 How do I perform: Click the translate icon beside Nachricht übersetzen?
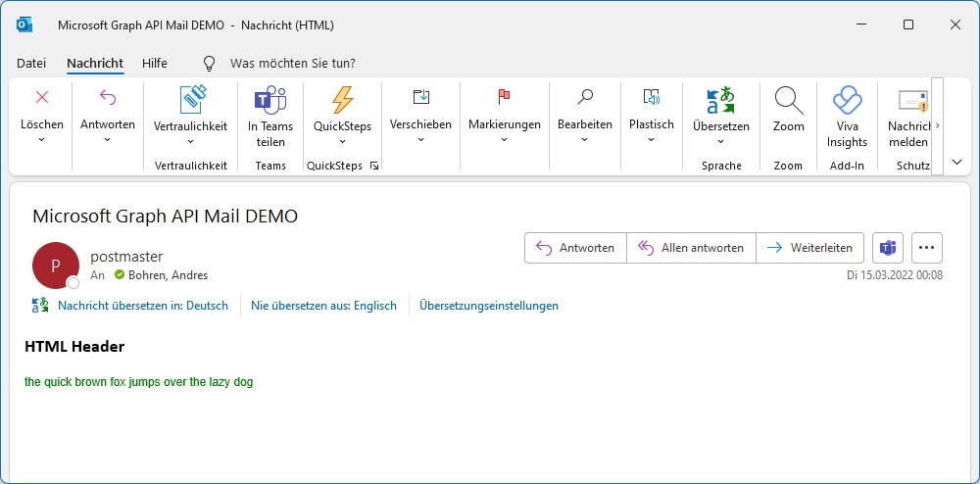point(40,306)
